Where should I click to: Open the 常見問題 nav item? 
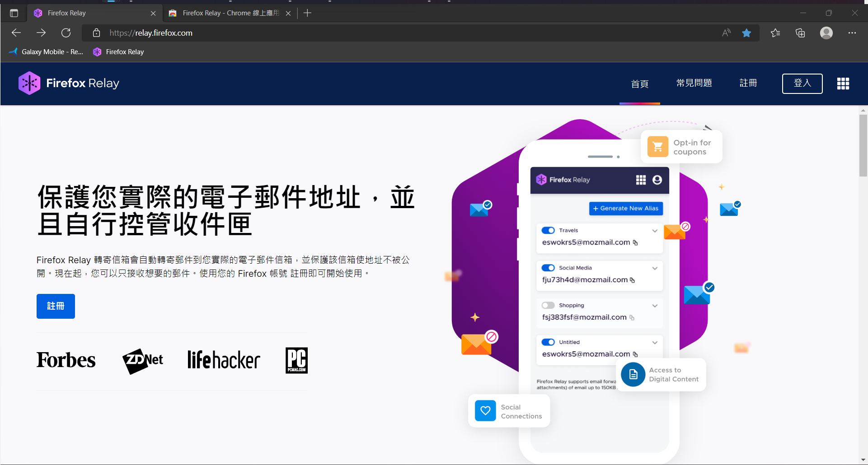coord(694,83)
